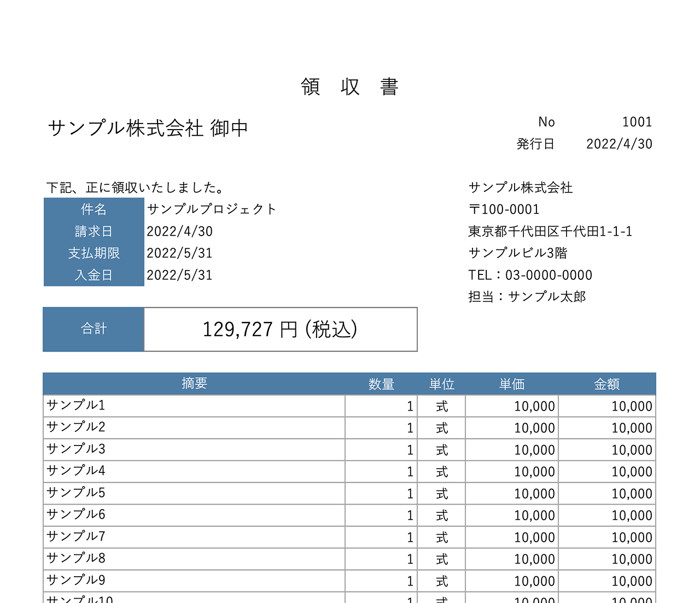The image size is (700, 603).
Task: Click the 合計 header cell
Action: tap(94, 329)
